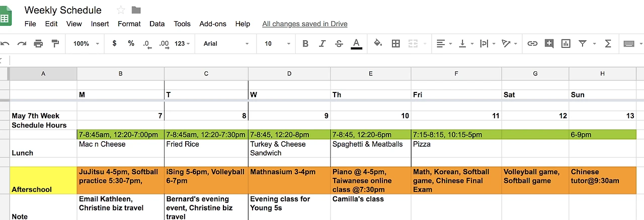
Task: Insert a link with chain icon
Action: pos(532,44)
